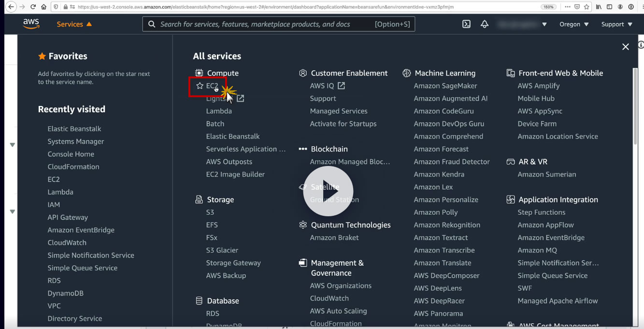The height and width of the screenshot is (329, 644).
Task: Open Batch in the Compute list
Action: 215,123
